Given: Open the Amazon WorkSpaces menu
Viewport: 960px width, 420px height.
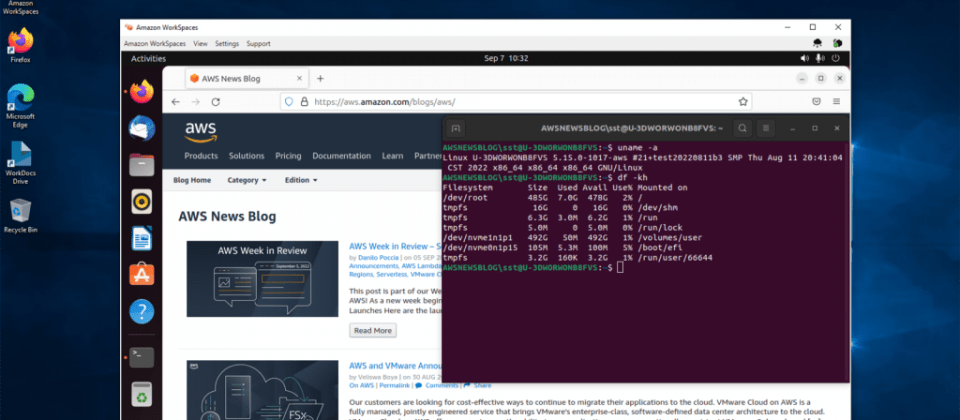Looking at the screenshot, I should point(154,44).
